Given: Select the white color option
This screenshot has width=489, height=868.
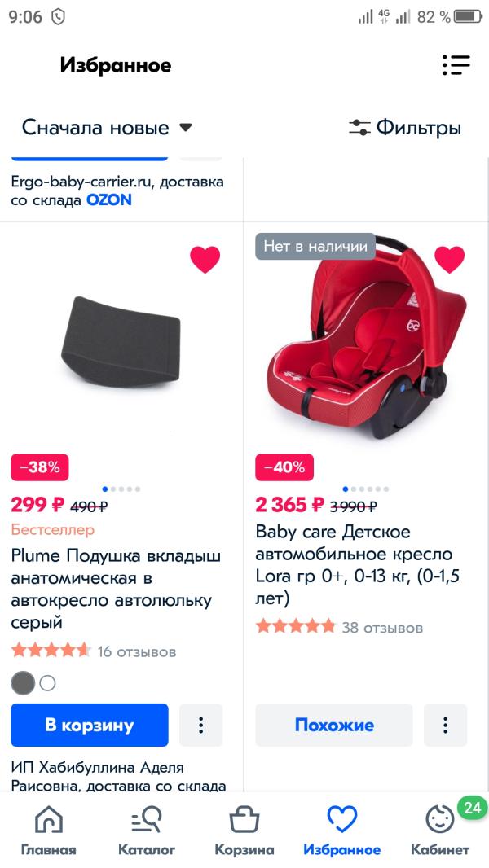Looking at the screenshot, I should tap(47, 683).
